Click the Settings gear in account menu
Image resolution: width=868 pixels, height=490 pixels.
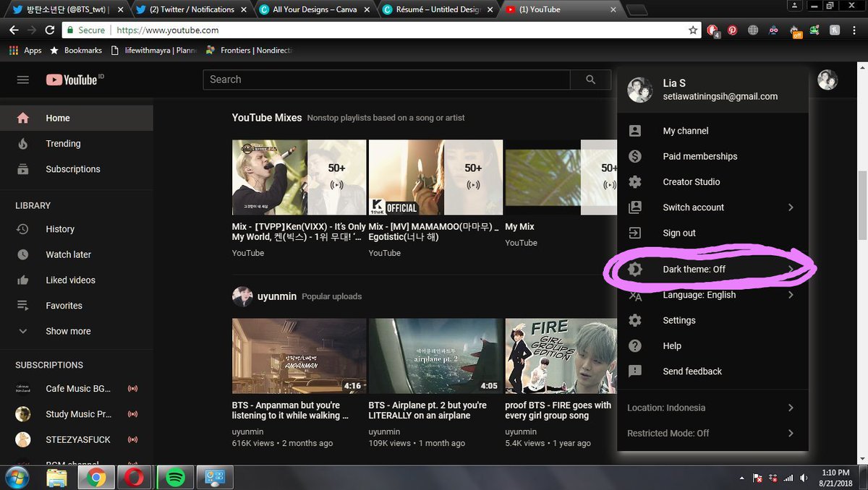[x=635, y=320]
